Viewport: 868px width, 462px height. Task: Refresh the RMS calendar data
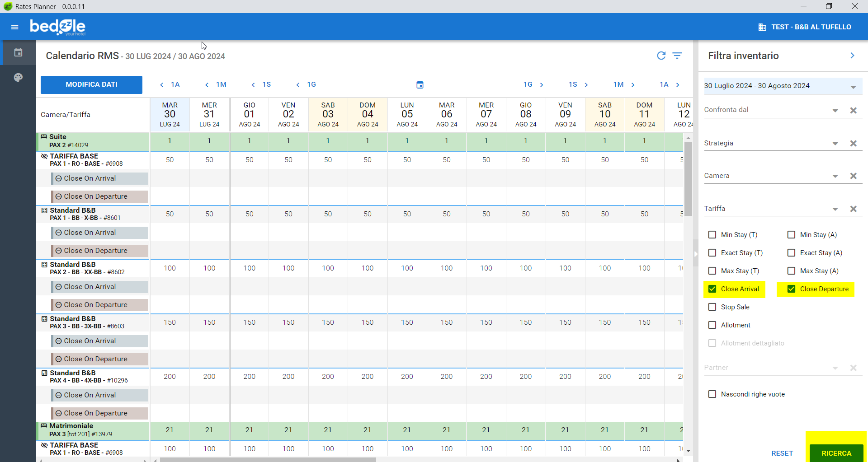pyautogui.click(x=661, y=56)
